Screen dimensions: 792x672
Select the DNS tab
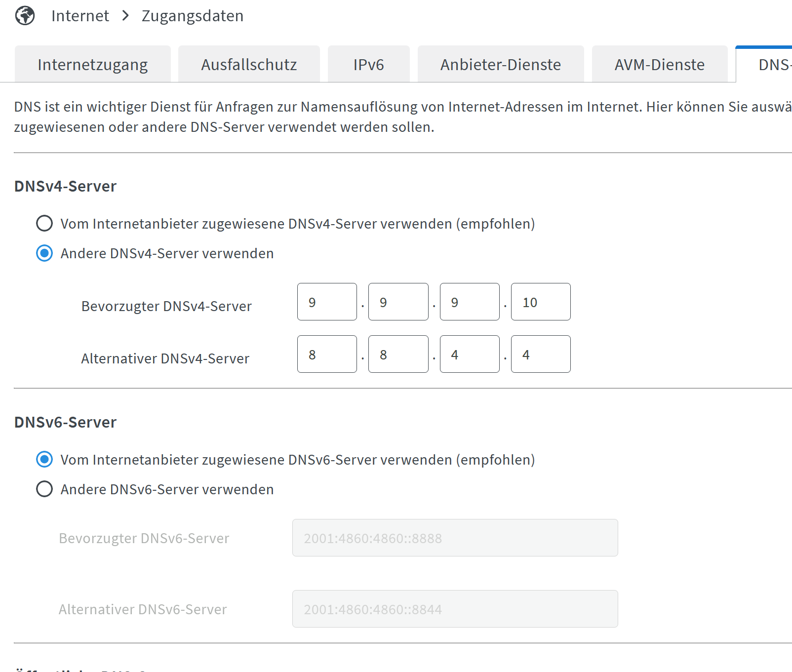tap(764, 64)
